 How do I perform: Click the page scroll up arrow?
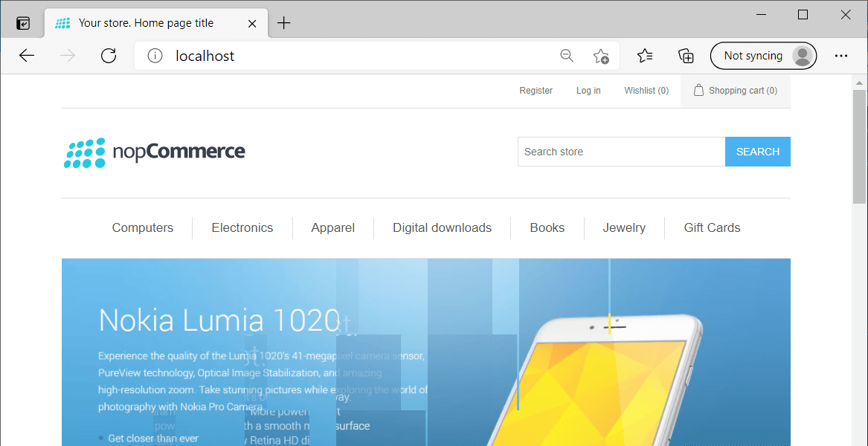859,83
